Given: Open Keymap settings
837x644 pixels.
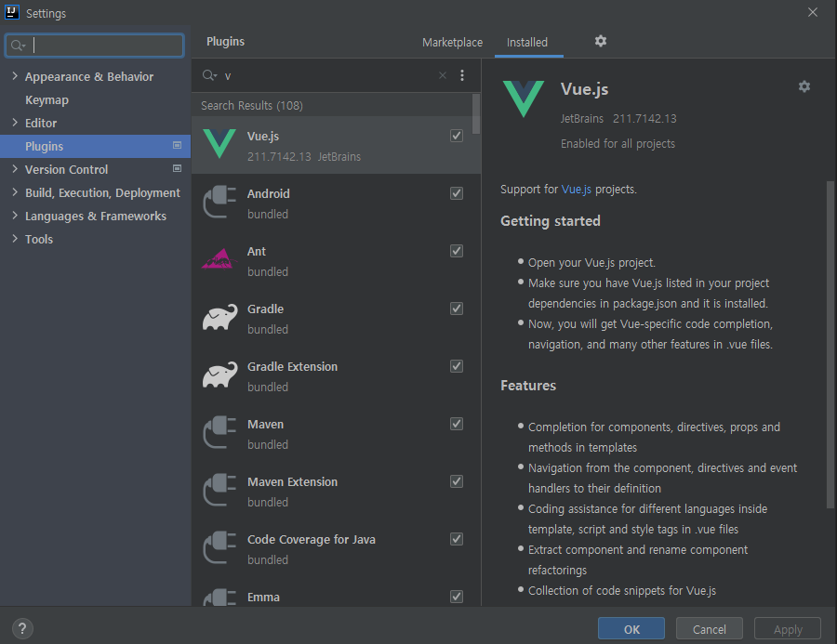Looking at the screenshot, I should click(x=47, y=99).
